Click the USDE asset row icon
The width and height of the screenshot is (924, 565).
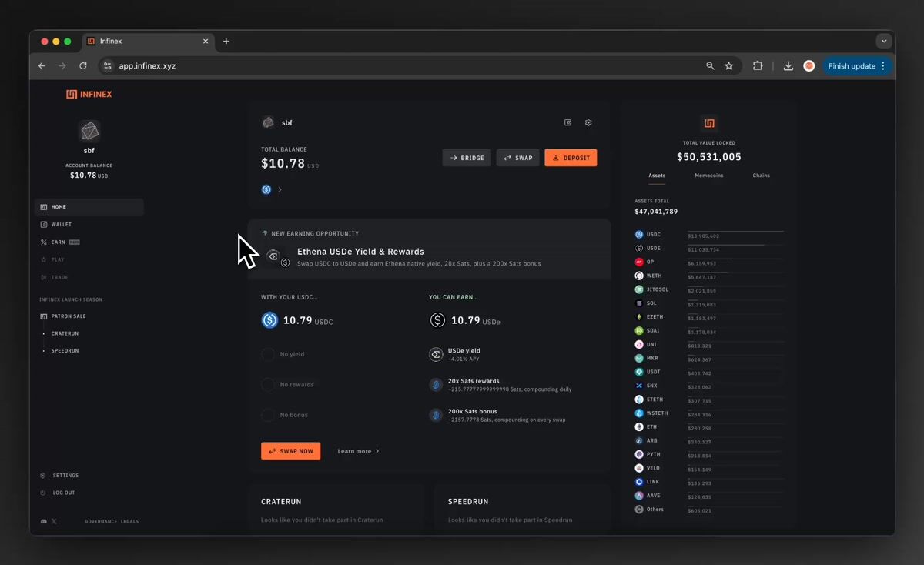639,249
